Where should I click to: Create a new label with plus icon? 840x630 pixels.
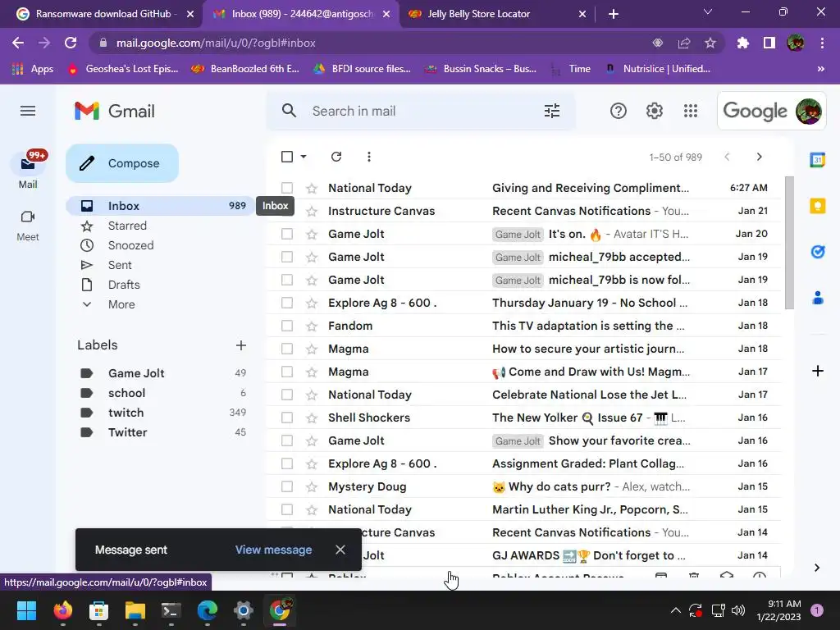241,345
